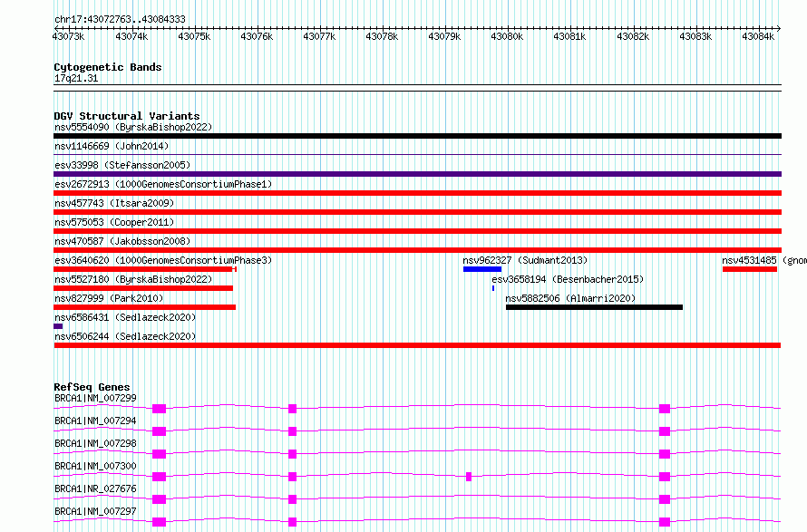Click the middle small exon of NM_007294
Image resolution: width=807 pixels, height=532 pixels.
pos(292,431)
